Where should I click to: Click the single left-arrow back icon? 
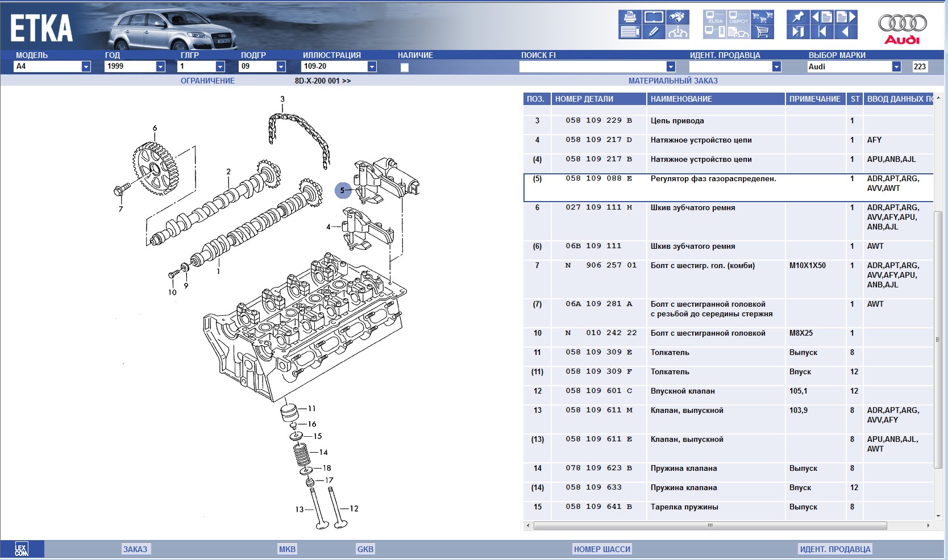(x=846, y=32)
